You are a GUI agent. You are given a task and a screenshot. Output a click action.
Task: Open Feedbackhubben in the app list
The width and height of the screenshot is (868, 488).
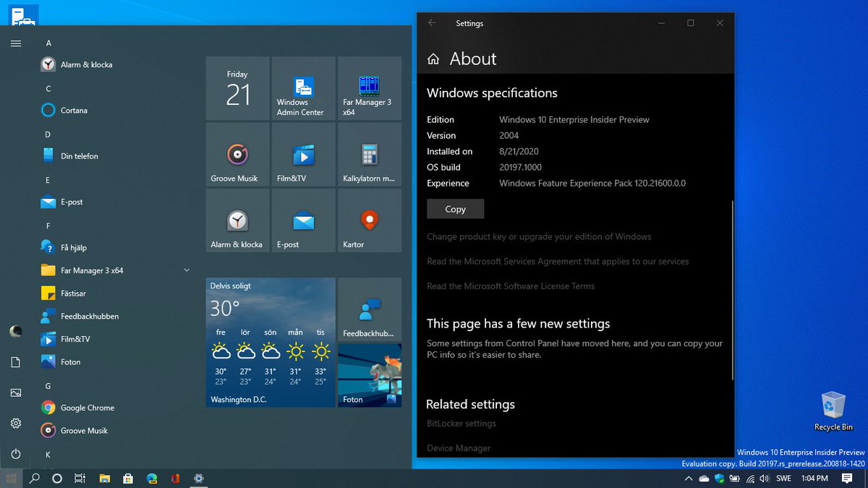(116, 316)
